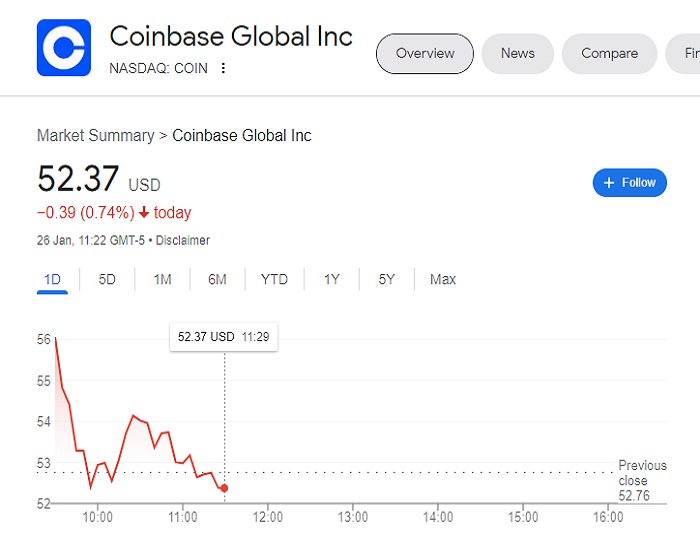The image size is (700, 540).
Task: Show the 1Y chart range
Action: 332,279
